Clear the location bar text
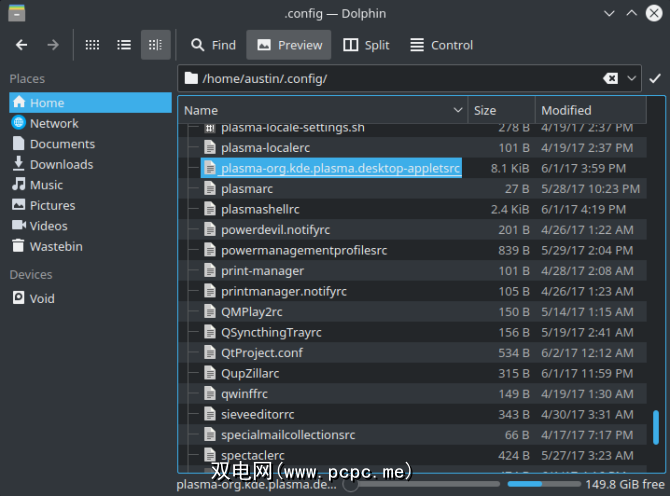Viewport: 670px width, 496px height. pos(610,78)
